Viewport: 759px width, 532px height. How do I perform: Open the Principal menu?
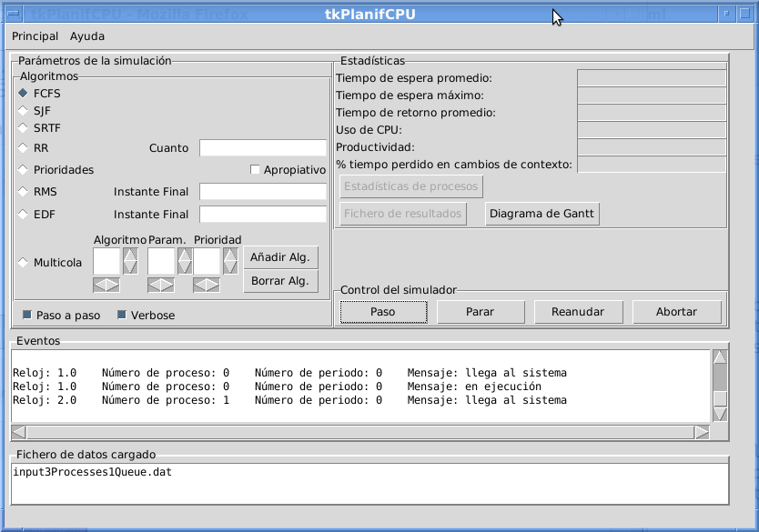(35, 36)
